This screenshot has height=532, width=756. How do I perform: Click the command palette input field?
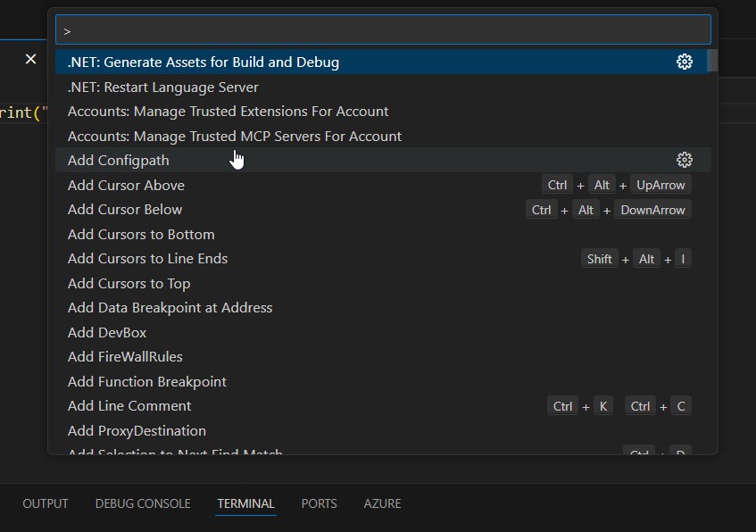click(x=383, y=30)
